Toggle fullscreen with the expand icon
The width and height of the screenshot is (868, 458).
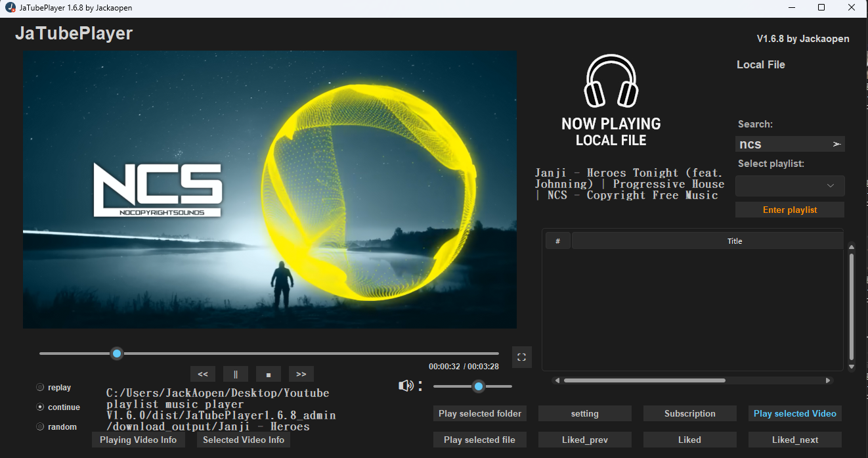point(522,357)
